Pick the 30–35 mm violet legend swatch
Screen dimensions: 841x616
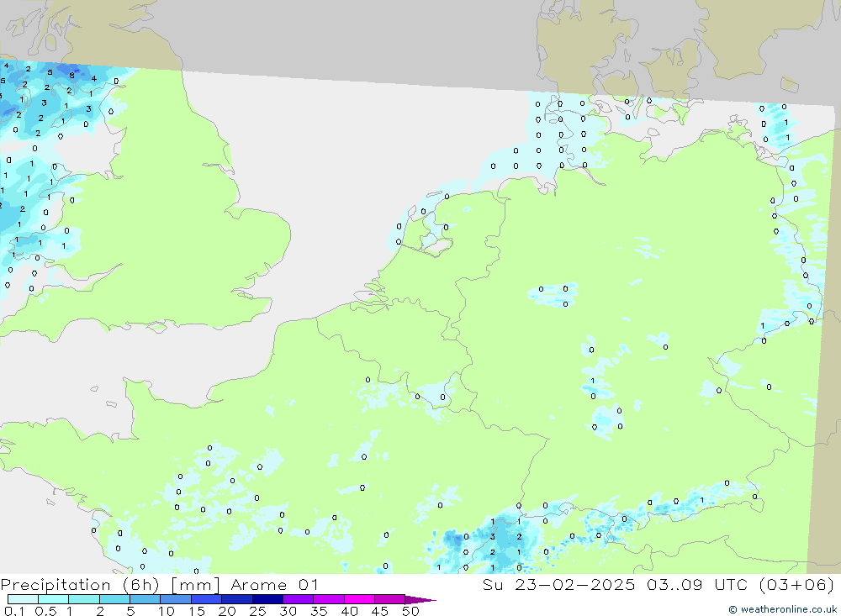tap(299, 599)
